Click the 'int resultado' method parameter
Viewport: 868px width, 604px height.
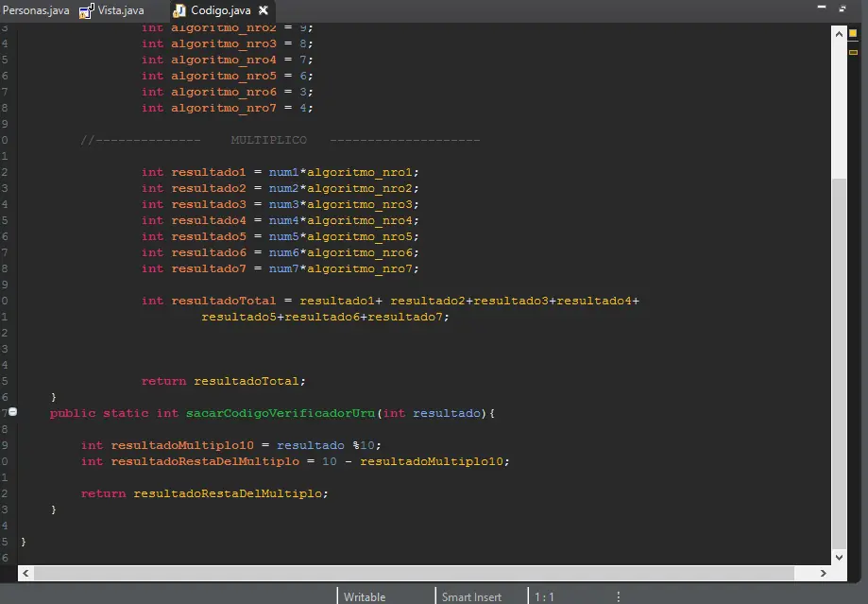coord(432,413)
